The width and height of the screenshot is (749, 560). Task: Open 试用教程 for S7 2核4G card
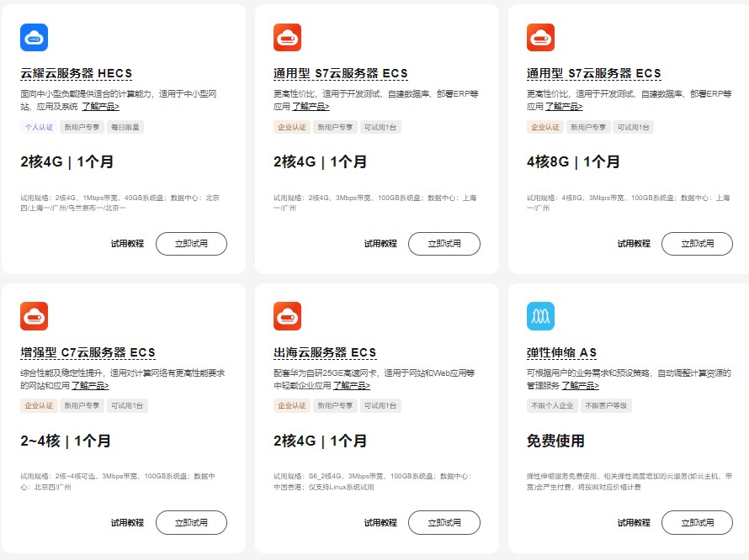380,244
